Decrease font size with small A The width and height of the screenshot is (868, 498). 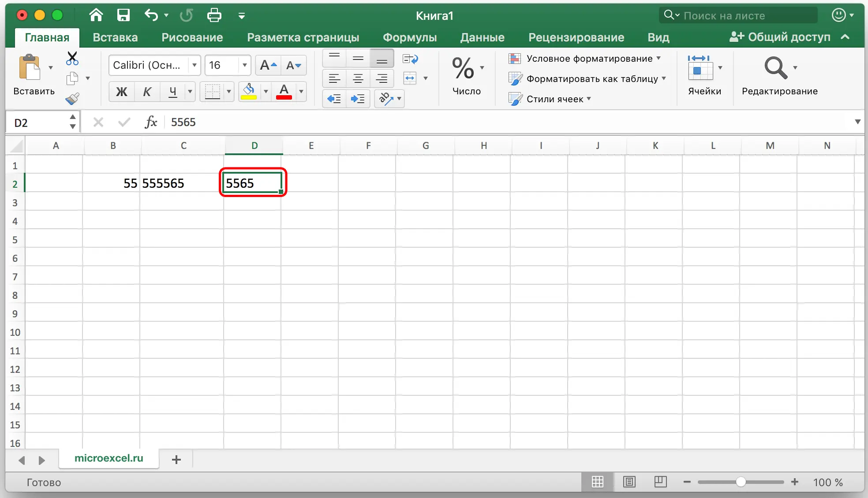293,65
